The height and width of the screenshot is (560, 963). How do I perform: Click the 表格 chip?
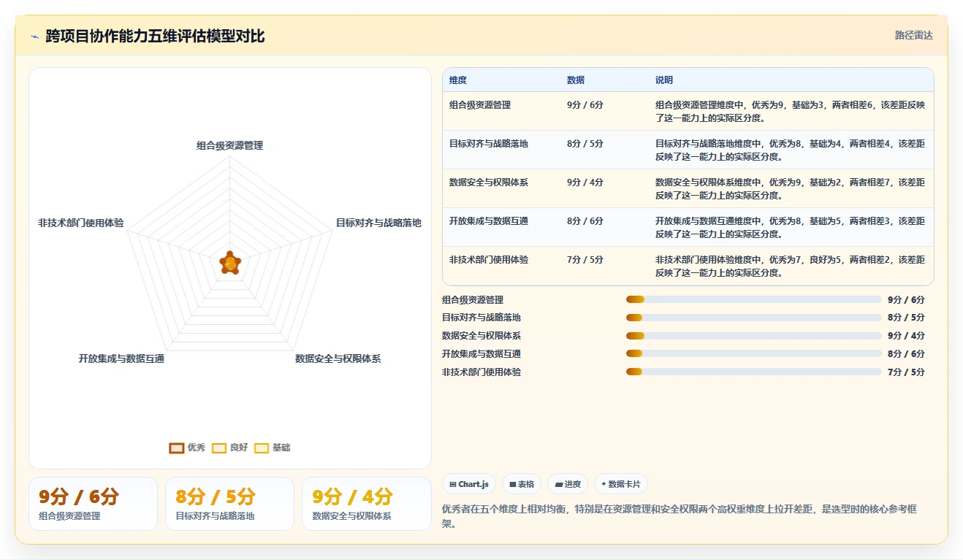(x=522, y=484)
